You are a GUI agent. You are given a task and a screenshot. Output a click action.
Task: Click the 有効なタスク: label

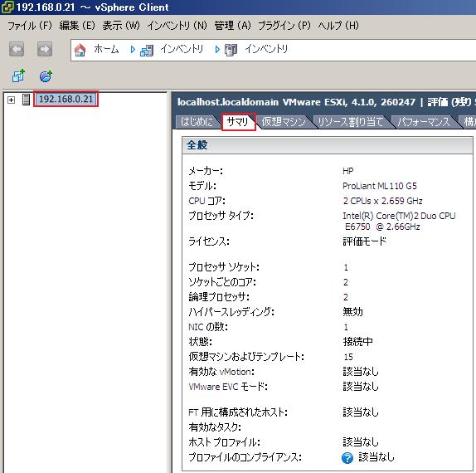point(215,427)
